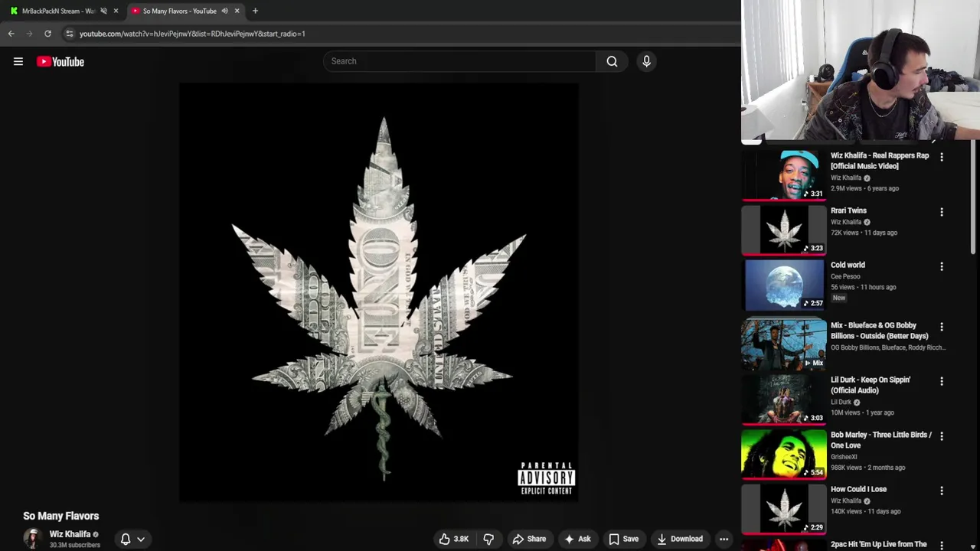
Task: Open a new browser tab with plus
Action: pyautogui.click(x=255, y=11)
